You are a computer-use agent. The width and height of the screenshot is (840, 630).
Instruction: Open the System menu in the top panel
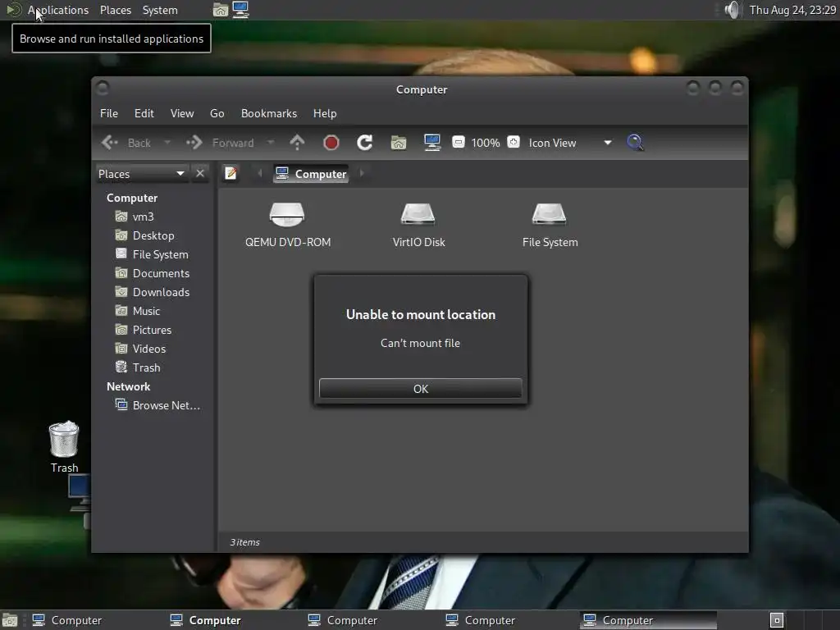160,10
